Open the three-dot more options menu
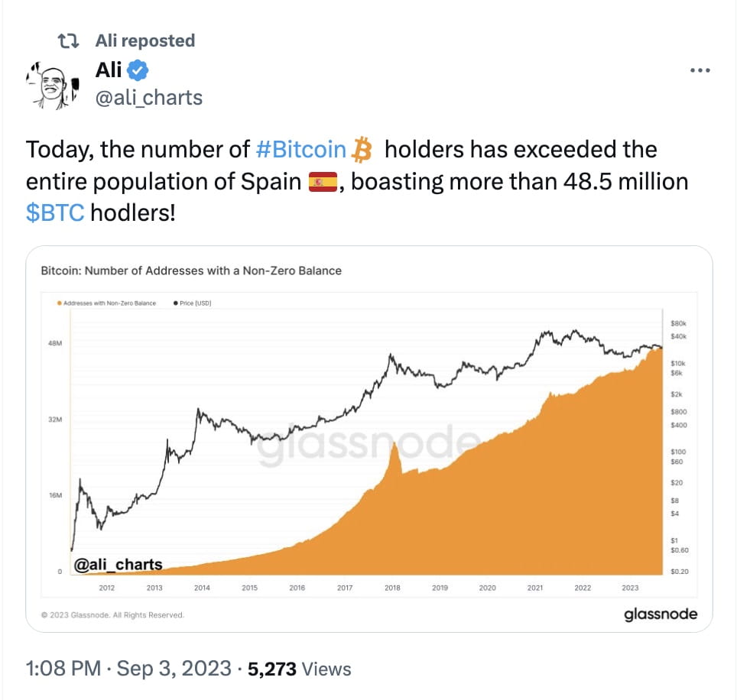The image size is (737, 700). point(700,70)
